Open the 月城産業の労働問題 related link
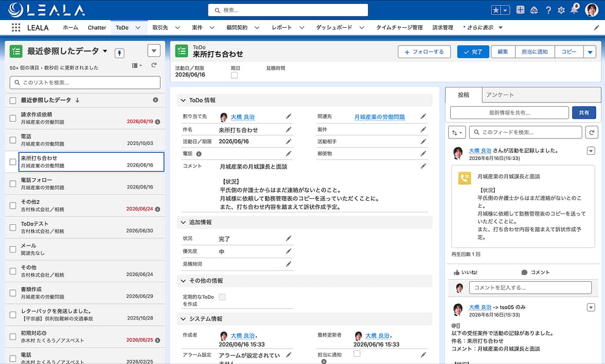605x364 pixels. coord(380,117)
